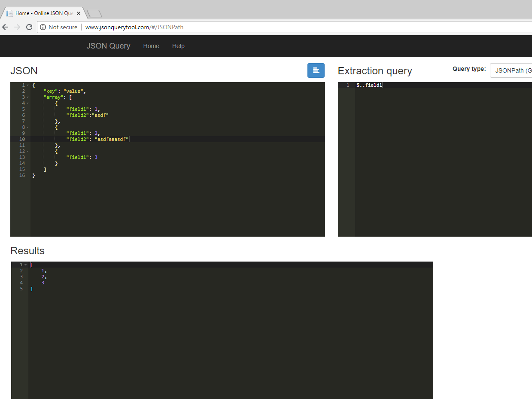Screen dimensions: 532x399
Task: Click result value 1 in Results
Action: [x=43, y=271]
